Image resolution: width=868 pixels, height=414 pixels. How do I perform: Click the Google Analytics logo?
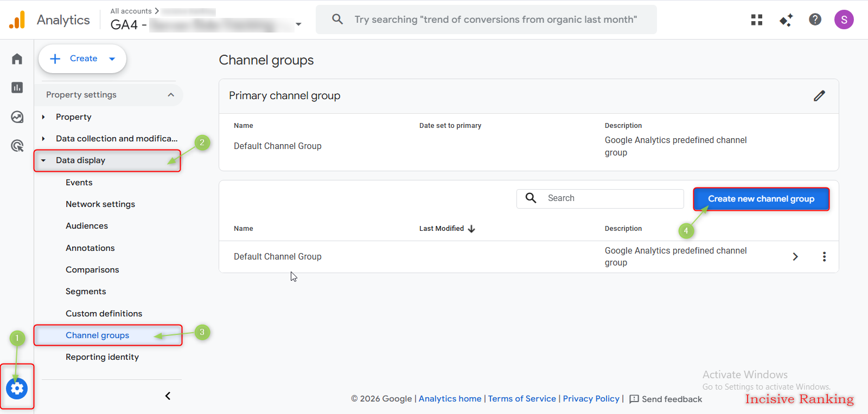pos(17,20)
